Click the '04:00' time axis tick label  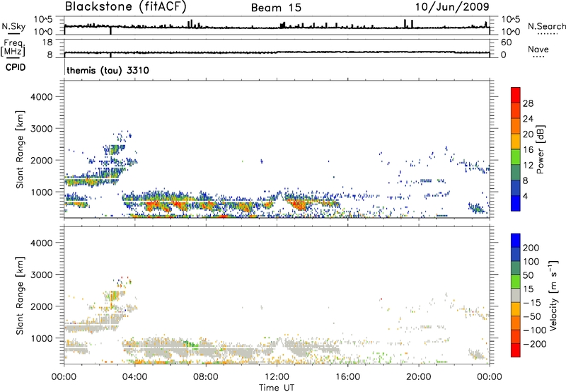click(134, 377)
